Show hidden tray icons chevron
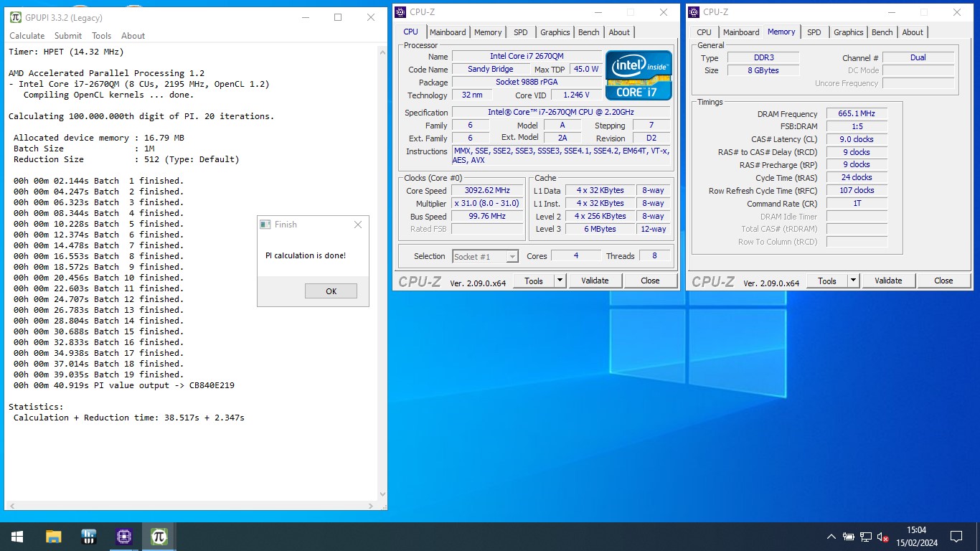The height and width of the screenshot is (551, 980). pos(831,537)
